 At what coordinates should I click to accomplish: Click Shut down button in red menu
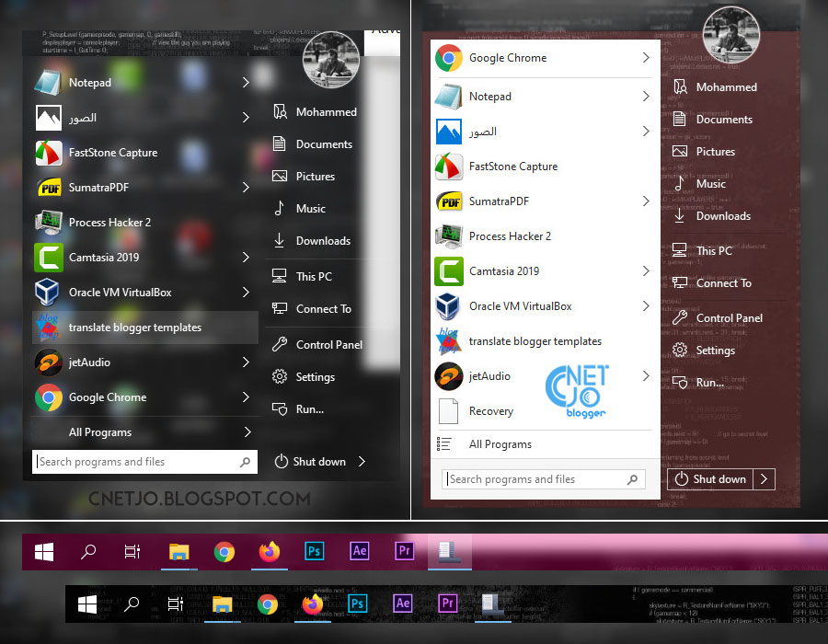(x=711, y=479)
